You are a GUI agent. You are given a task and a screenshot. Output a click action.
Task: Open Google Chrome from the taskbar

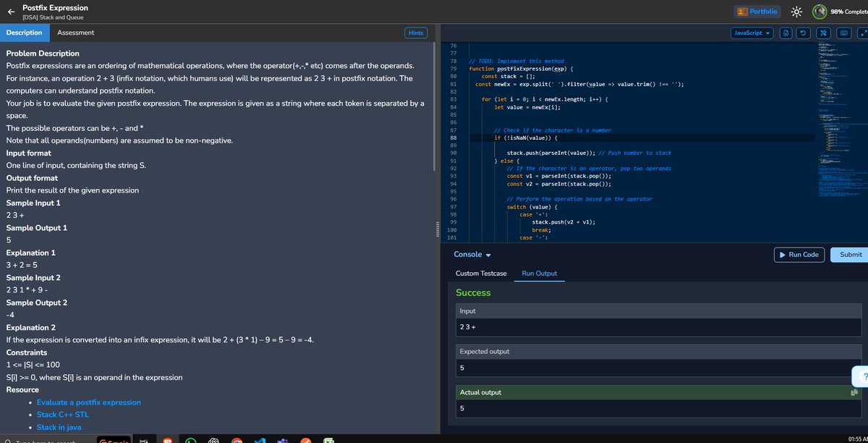237,440
